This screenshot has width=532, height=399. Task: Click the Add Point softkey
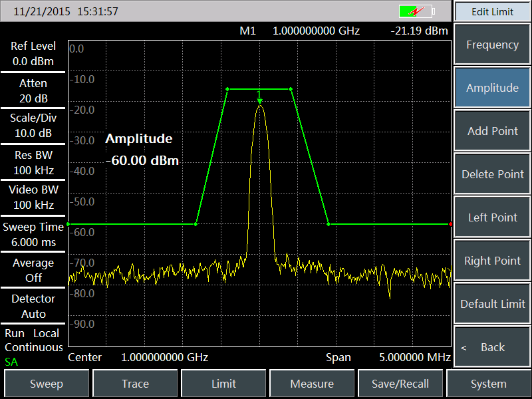pos(492,131)
